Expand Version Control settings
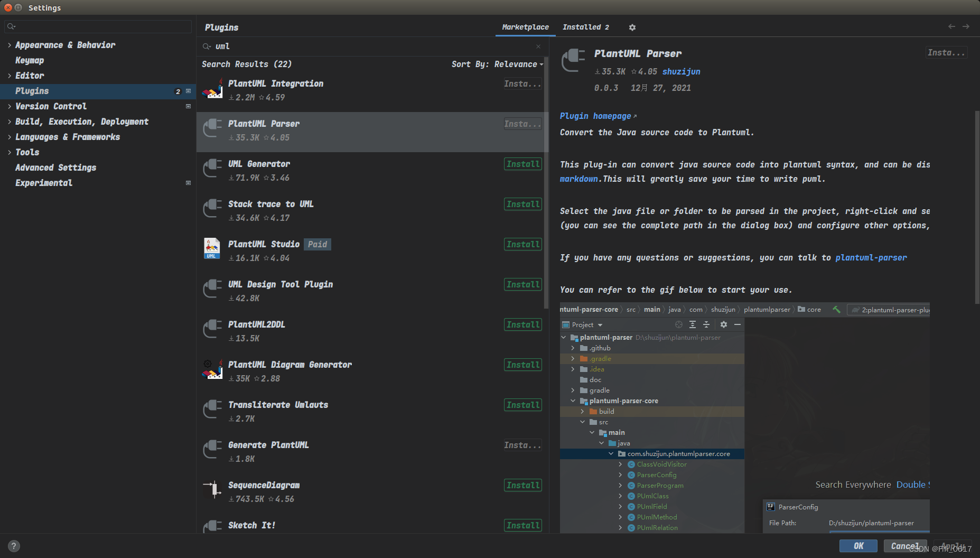Viewport: 980px width, 558px height. pos(10,107)
